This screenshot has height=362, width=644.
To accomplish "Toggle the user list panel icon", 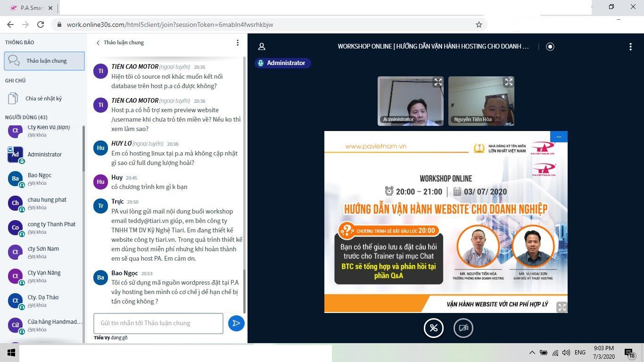I will (262, 46).
